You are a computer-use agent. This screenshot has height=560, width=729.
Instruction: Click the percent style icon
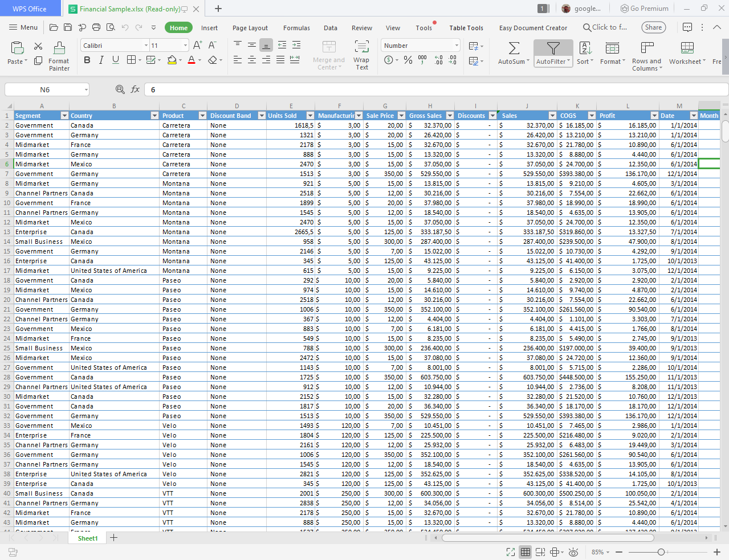click(x=408, y=60)
